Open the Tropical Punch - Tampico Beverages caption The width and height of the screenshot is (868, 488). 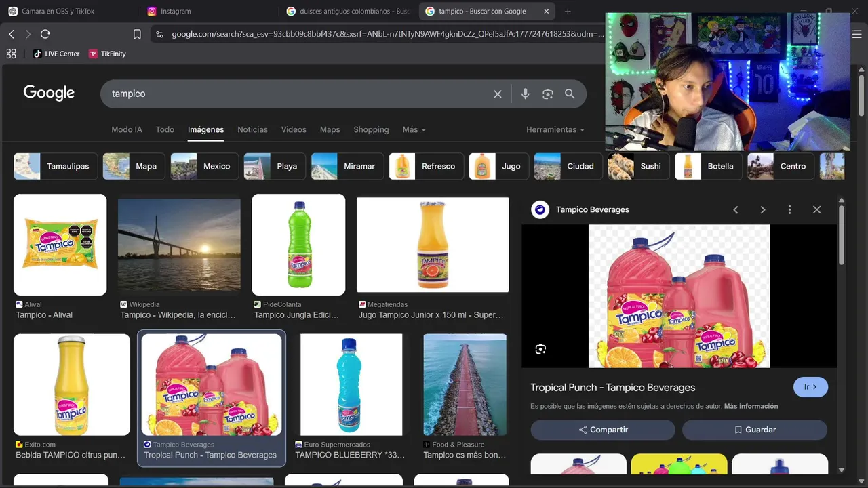point(210,455)
